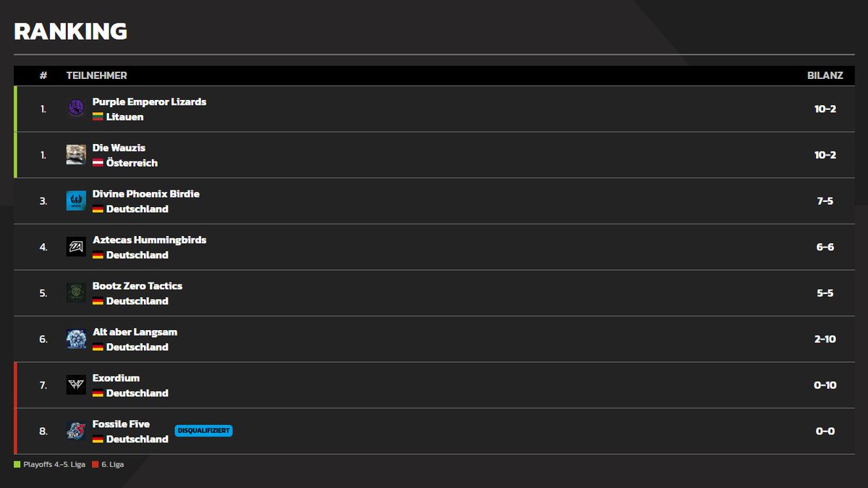Click the German flag under Aztecas Hummingbirds
The height and width of the screenshot is (488, 868).
point(98,255)
